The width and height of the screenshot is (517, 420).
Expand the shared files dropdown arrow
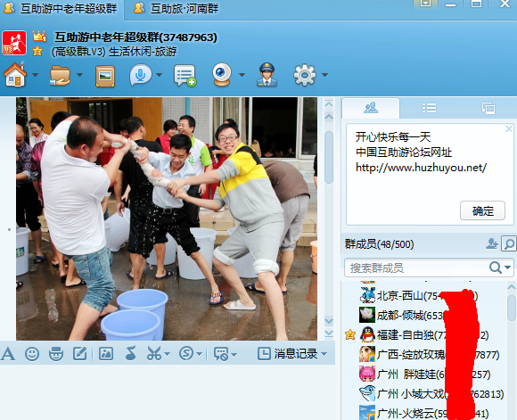pos(79,75)
